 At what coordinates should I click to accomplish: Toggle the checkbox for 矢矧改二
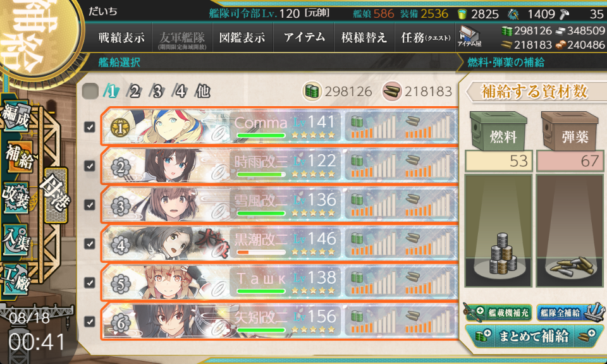point(90,322)
